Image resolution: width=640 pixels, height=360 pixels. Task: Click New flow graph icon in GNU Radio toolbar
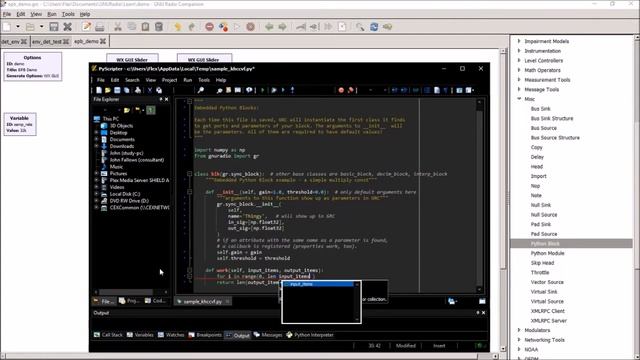[x=7, y=27]
